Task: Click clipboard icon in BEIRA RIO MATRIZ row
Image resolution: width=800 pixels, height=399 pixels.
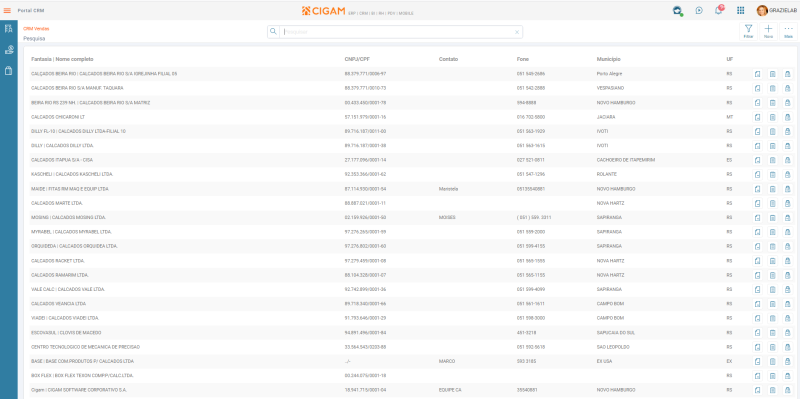Action: tap(772, 103)
